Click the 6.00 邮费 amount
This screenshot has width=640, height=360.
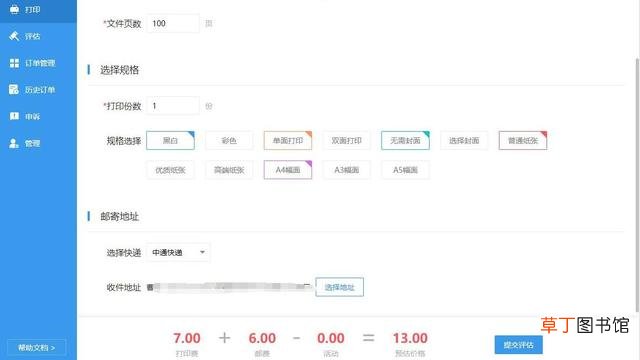(262, 338)
